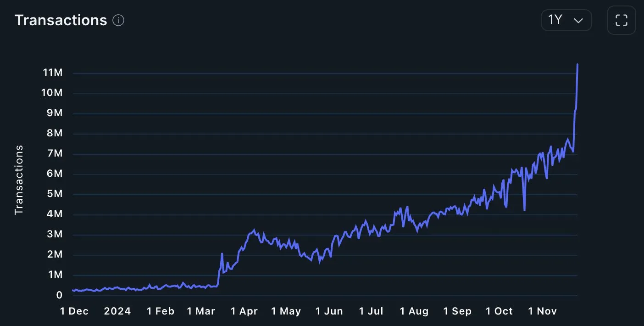644x326 pixels.
Task: Click the 1 Mar x-axis label
Action: click(x=201, y=311)
